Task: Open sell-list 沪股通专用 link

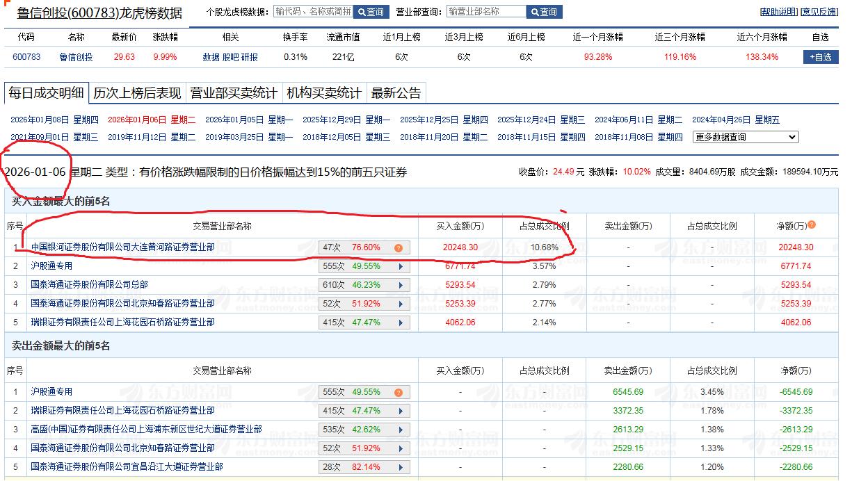Action: tap(51, 391)
